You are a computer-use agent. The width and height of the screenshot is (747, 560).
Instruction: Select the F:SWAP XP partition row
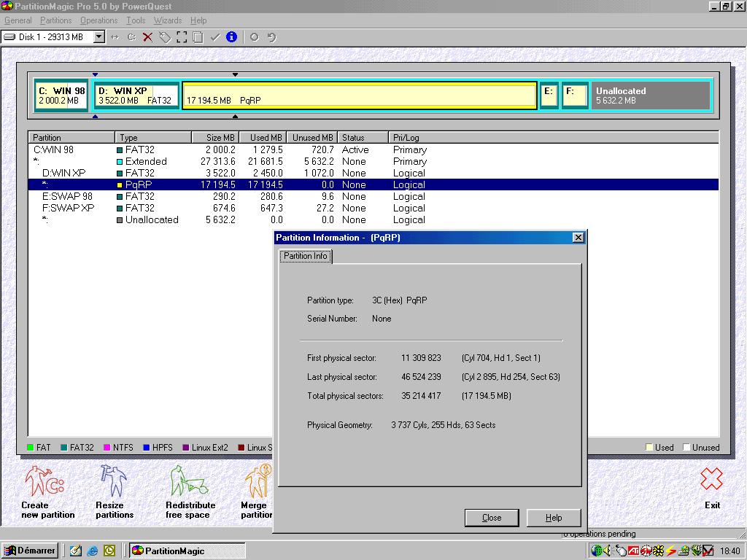coord(373,208)
